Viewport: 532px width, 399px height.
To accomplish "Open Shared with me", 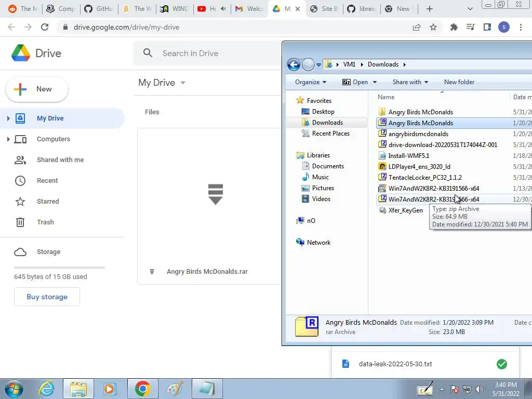I will [x=60, y=160].
